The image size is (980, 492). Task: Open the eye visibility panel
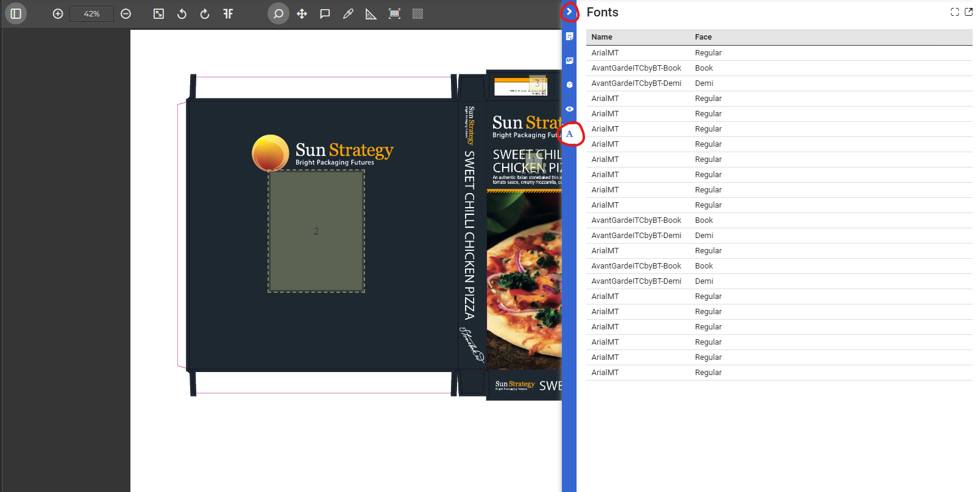pos(569,109)
